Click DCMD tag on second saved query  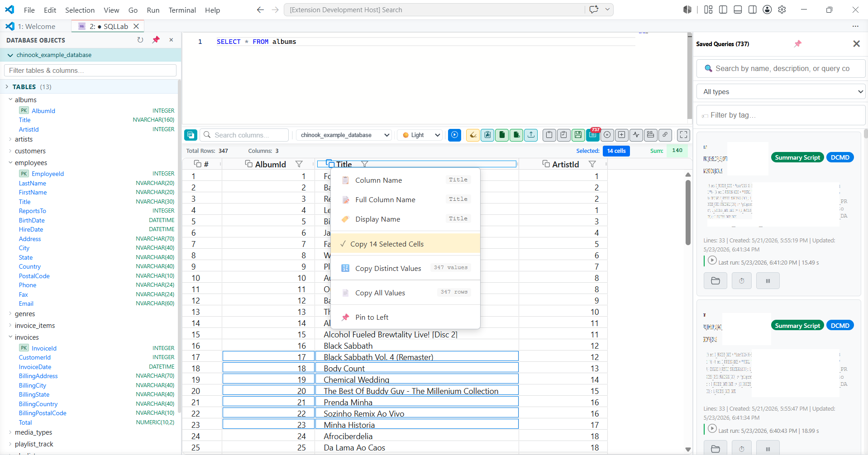[840, 326]
